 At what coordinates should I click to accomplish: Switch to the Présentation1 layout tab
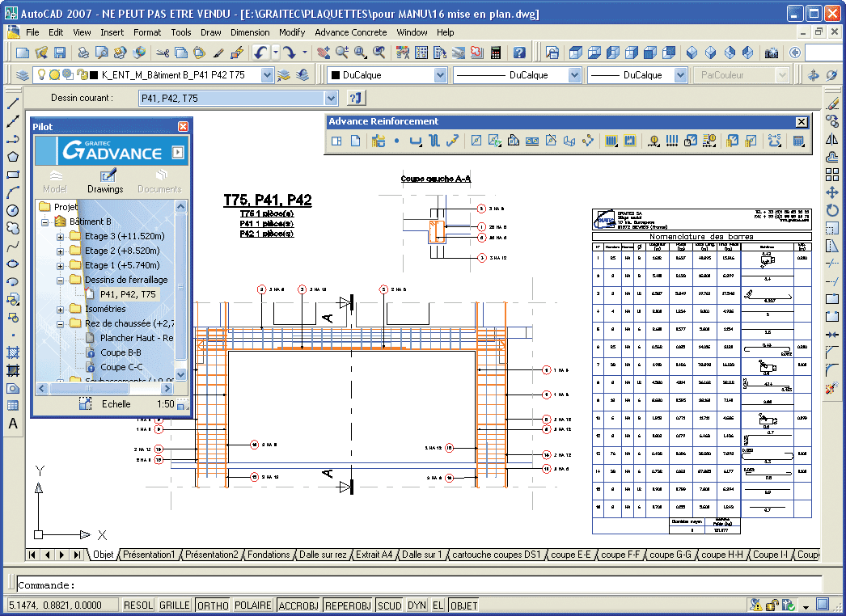(x=149, y=555)
